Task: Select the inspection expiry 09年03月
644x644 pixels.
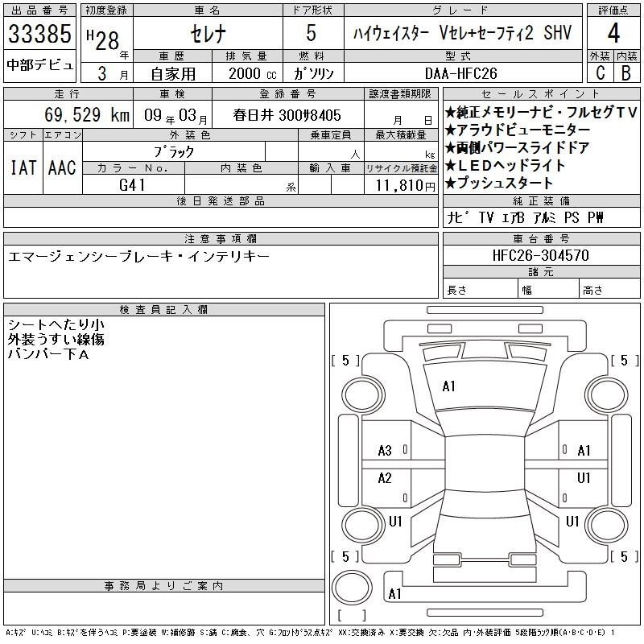Action: (175, 115)
